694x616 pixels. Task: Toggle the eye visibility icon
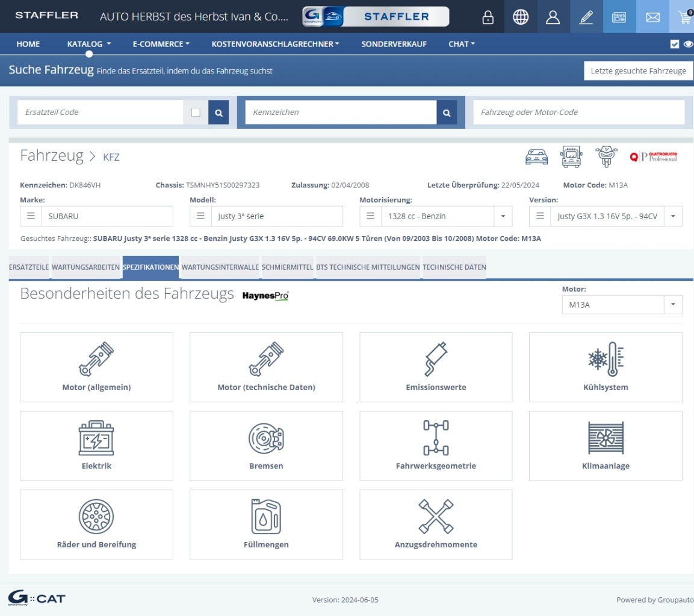[688, 44]
